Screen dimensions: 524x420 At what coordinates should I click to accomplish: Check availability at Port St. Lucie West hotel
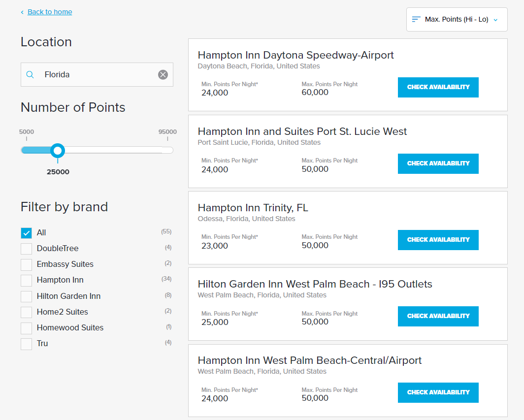click(x=438, y=163)
